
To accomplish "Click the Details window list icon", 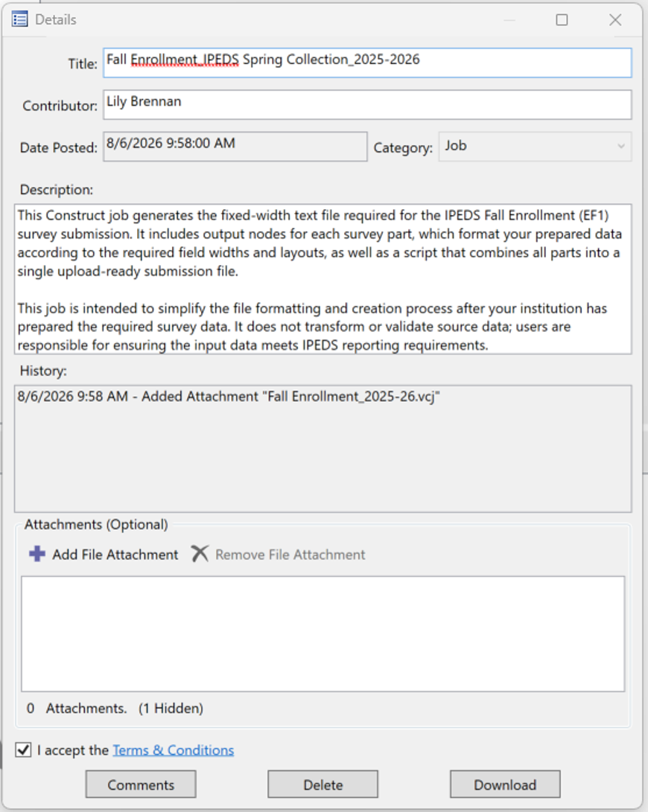I will click(x=19, y=19).
